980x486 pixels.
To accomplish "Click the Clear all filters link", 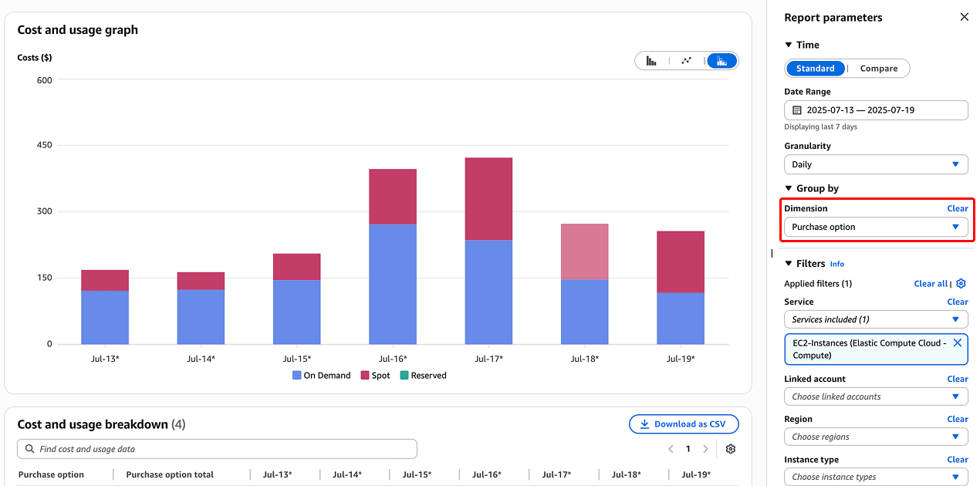I will (930, 284).
